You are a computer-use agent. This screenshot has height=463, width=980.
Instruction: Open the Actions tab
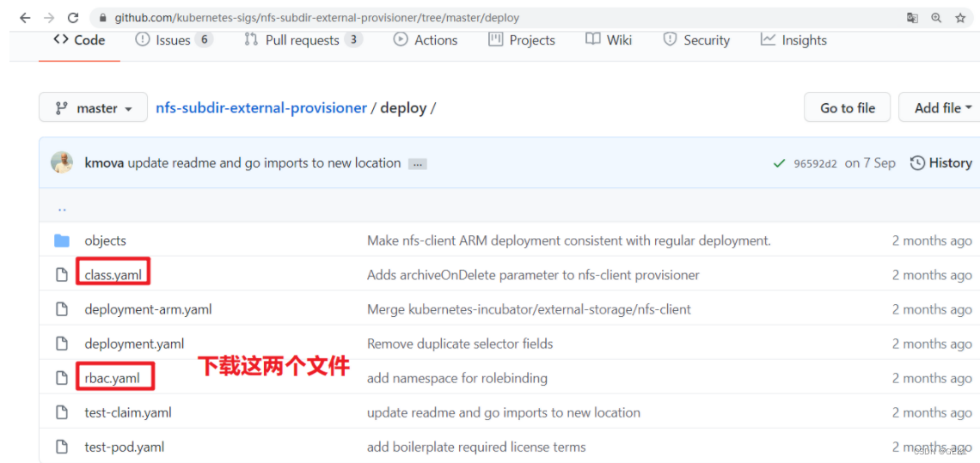pyautogui.click(x=425, y=40)
